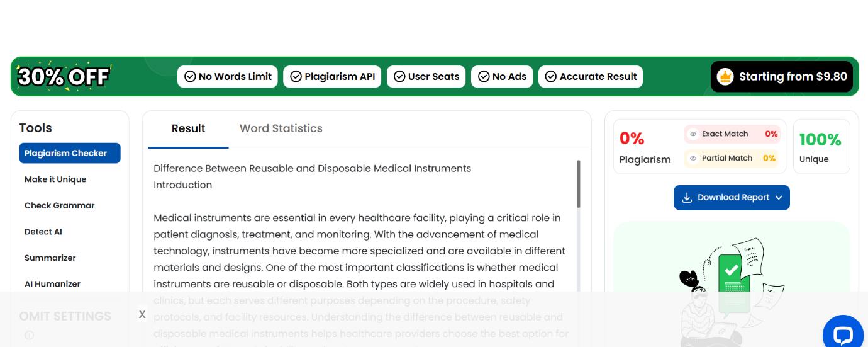This screenshot has height=347, width=868.
Task: Select the Result tab
Action: [188, 128]
